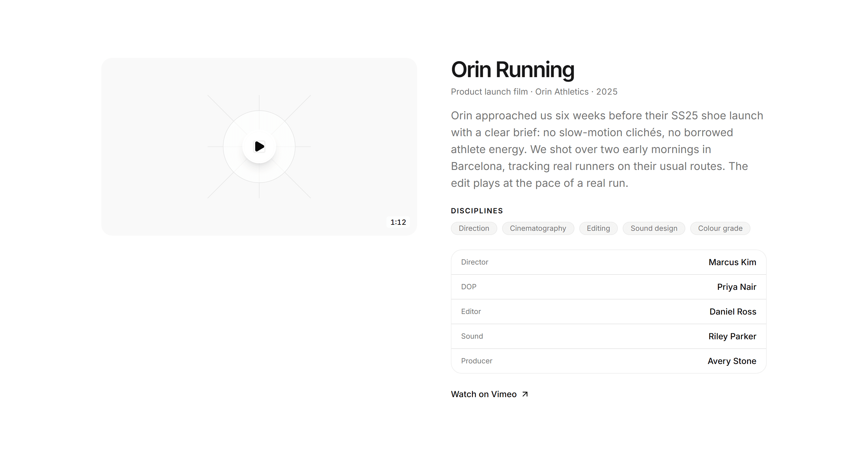Click the name Marcus Kim
This screenshot has height=458, width=868.
coord(732,262)
